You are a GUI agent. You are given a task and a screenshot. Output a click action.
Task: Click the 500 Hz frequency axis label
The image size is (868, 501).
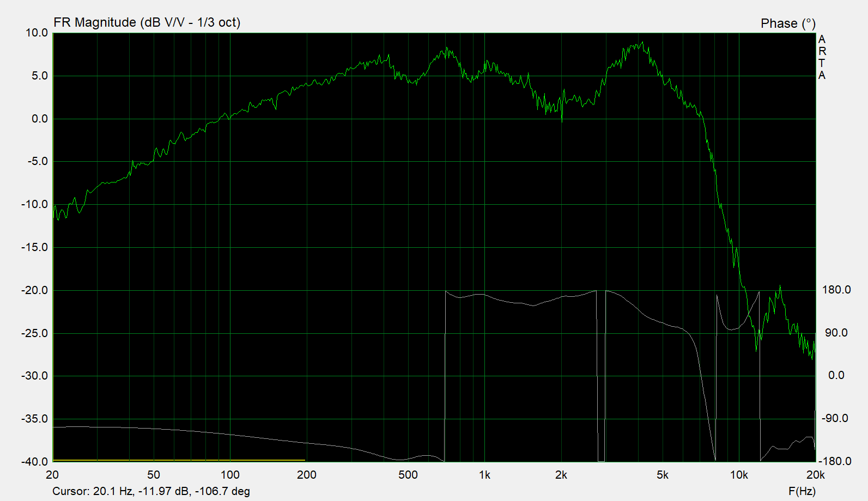[x=408, y=475]
